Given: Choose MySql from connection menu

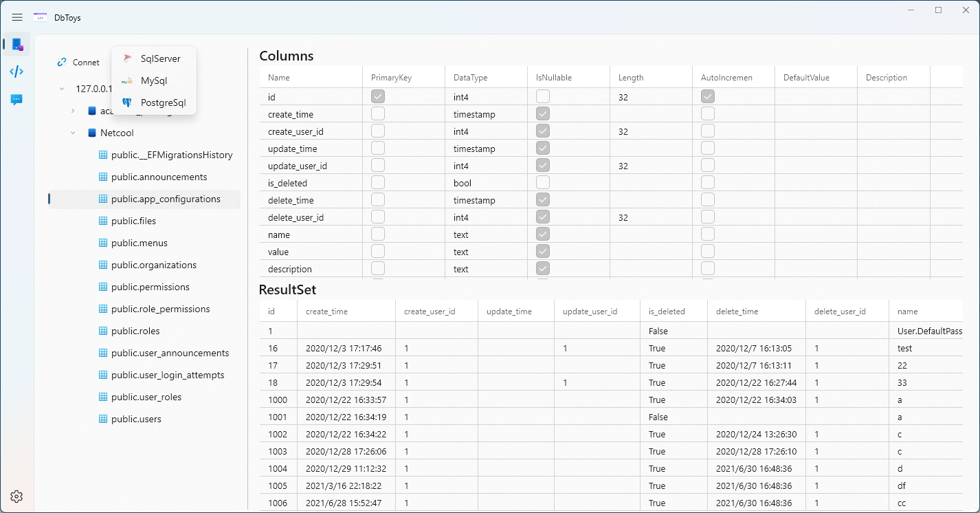Looking at the screenshot, I should pyautogui.click(x=154, y=80).
